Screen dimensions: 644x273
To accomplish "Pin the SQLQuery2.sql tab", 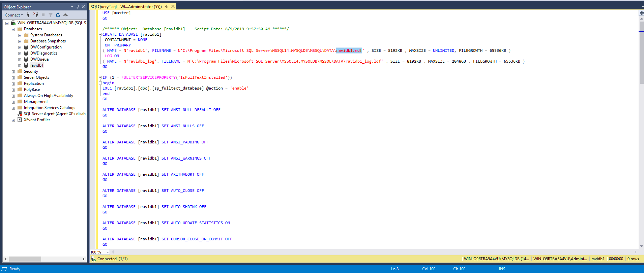I will (x=167, y=6).
